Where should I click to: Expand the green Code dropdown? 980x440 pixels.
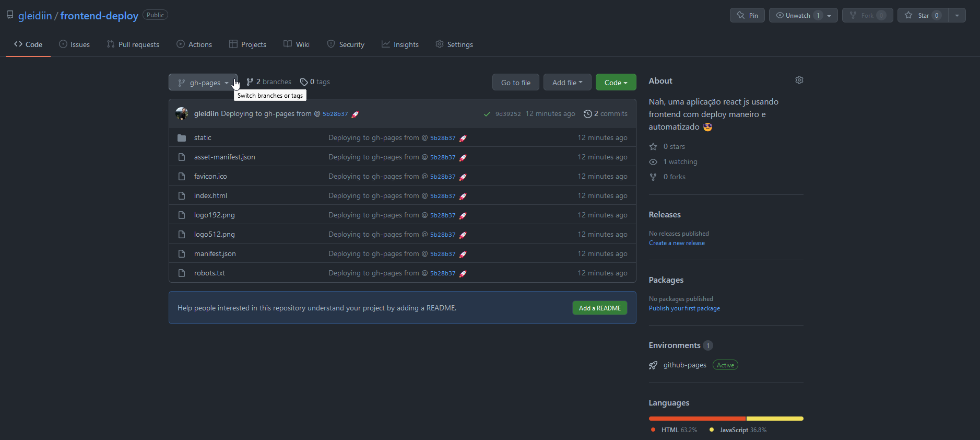click(616, 82)
